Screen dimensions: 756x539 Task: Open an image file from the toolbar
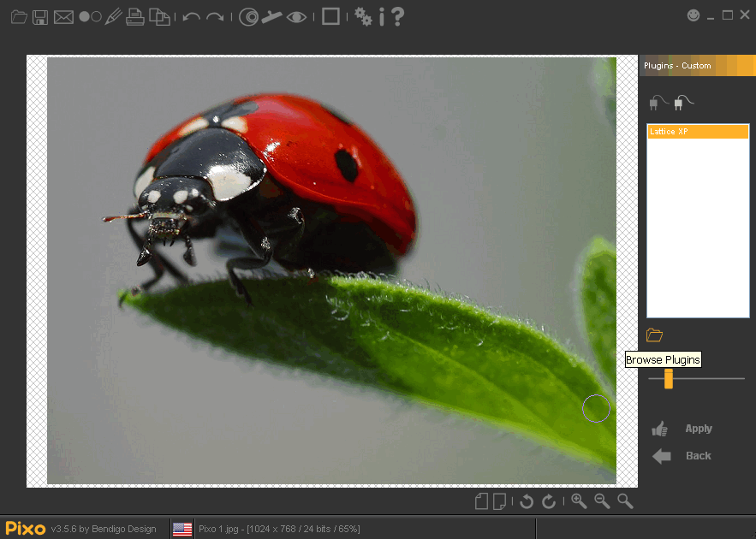coord(19,17)
